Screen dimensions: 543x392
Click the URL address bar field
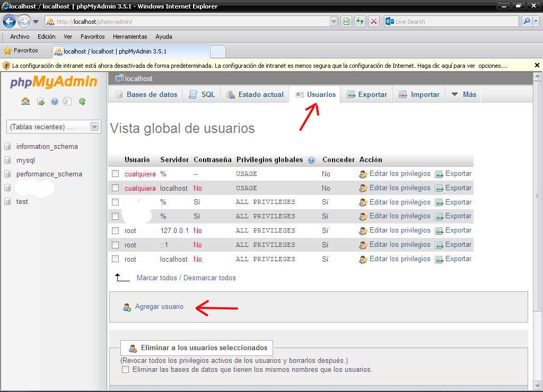[192, 21]
